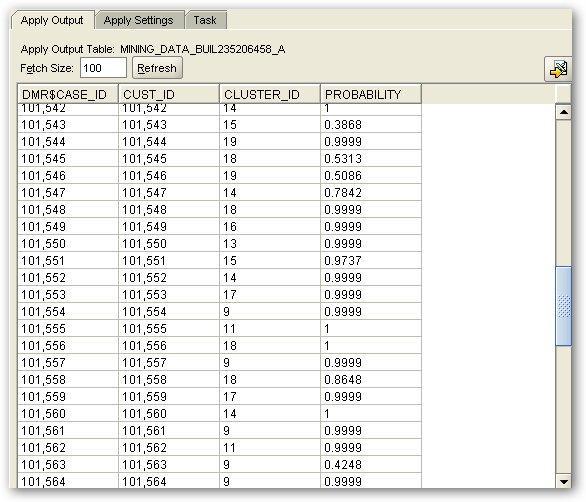Focus the Fetch Size input field
Screen dimensions: 586x502
tap(103, 68)
